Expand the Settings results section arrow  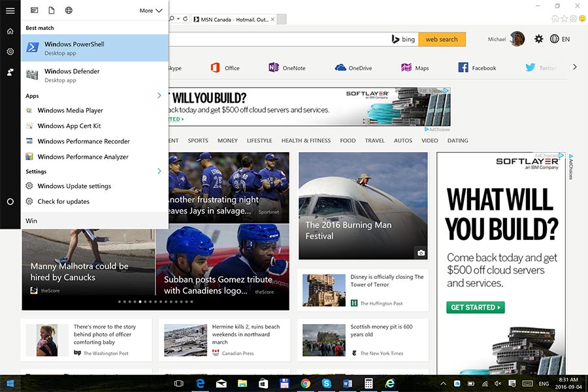(x=159, y=171)
